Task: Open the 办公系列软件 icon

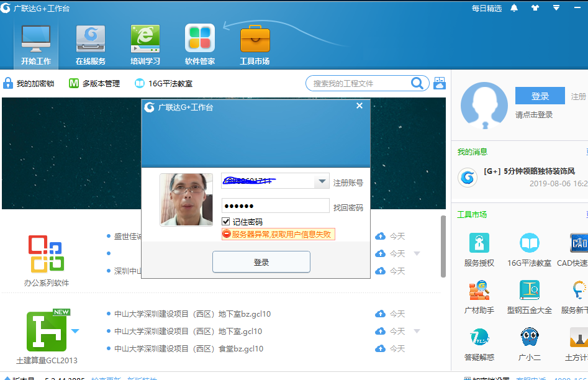Action: [x=47, y=253]
